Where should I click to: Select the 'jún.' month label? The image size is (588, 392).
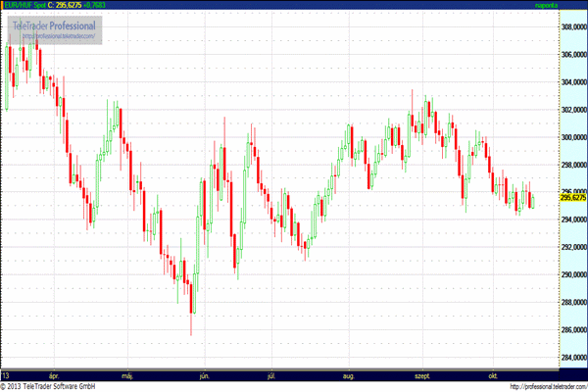pos(203,375)
